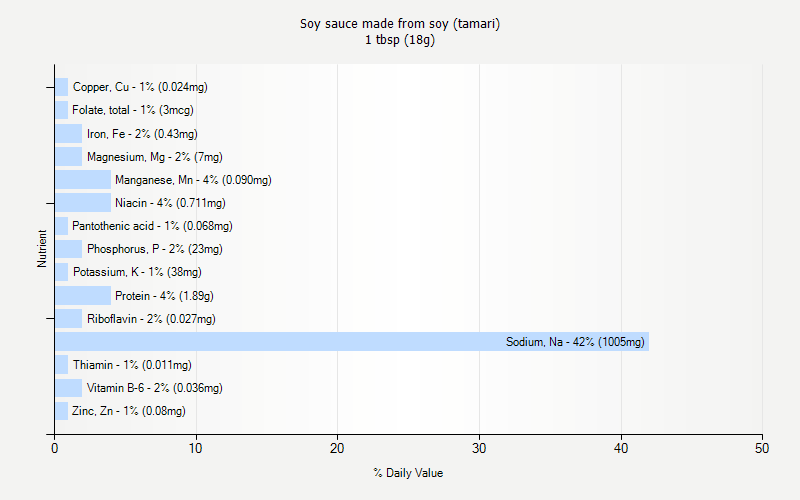Click the Pantothenic acid - 1% (0.068mg) label
800x500 pixels.
[x=153, y=226]
